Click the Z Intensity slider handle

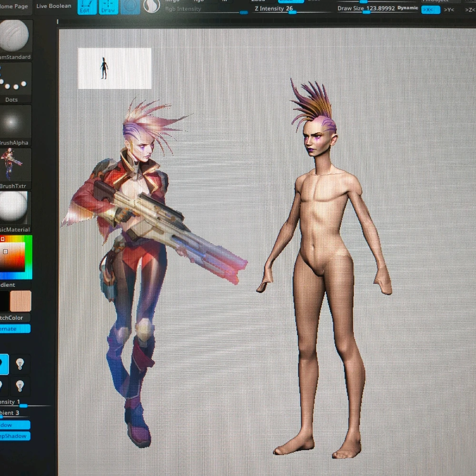point(292,12)
